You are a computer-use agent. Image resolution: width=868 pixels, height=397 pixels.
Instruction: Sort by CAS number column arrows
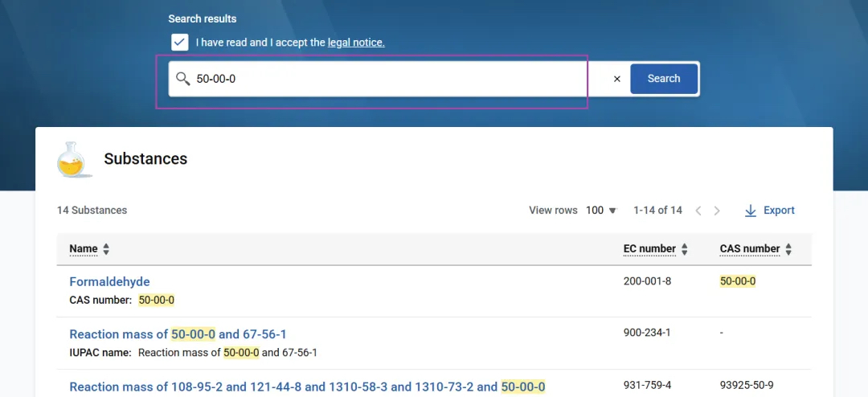[788, 249]
